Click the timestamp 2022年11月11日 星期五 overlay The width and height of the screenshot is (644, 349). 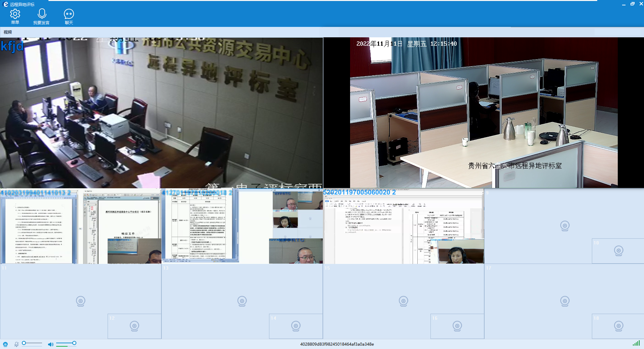[x=407, y=44]
